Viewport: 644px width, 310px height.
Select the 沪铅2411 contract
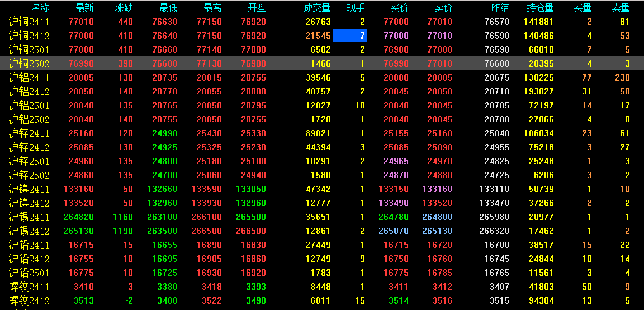click(29, 245)
